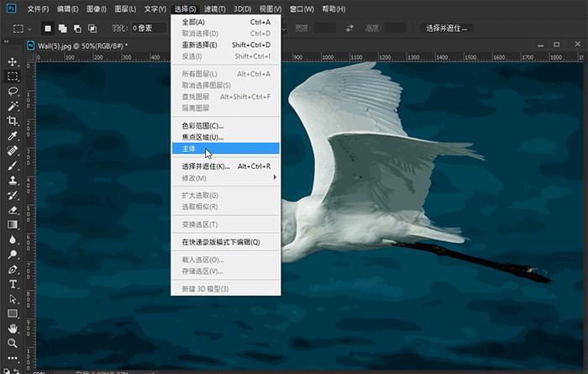
Task: Open the 3D(D) menu
Action: point(243,8)
